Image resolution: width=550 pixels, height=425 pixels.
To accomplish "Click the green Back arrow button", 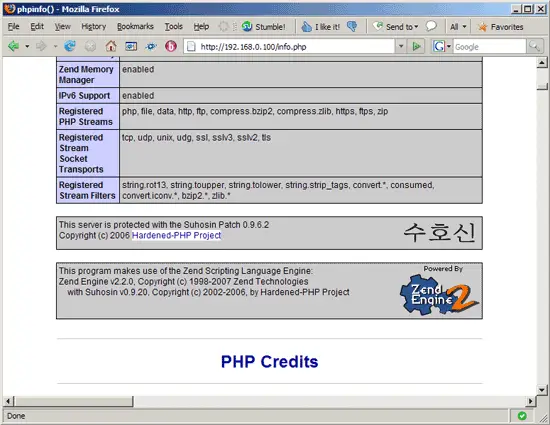I will click(13, 46).
